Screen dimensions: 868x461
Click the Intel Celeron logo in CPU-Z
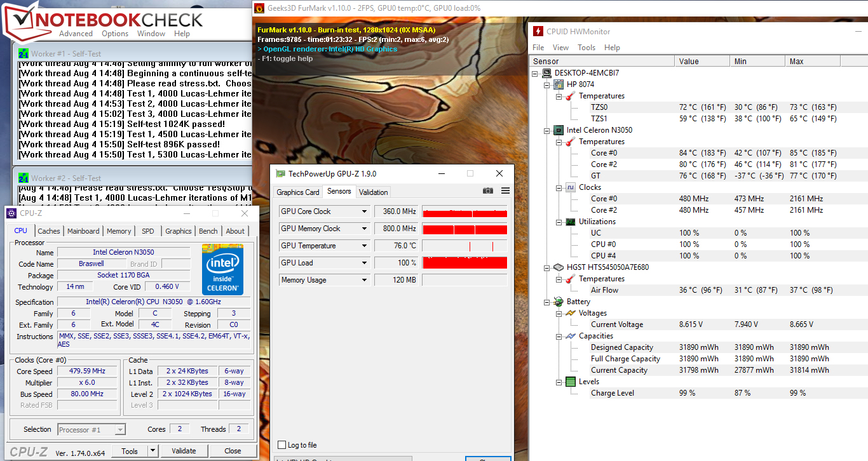tap(222, 269)
